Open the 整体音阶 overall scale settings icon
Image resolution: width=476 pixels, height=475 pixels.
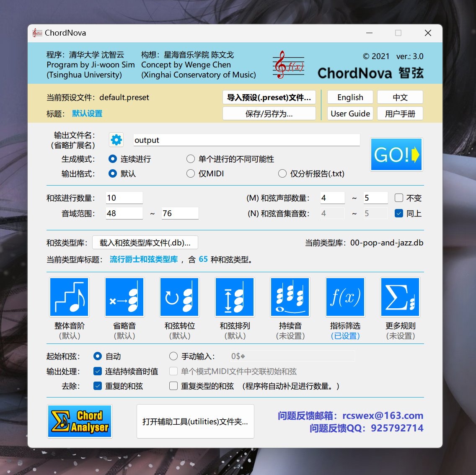pos(69,297)
